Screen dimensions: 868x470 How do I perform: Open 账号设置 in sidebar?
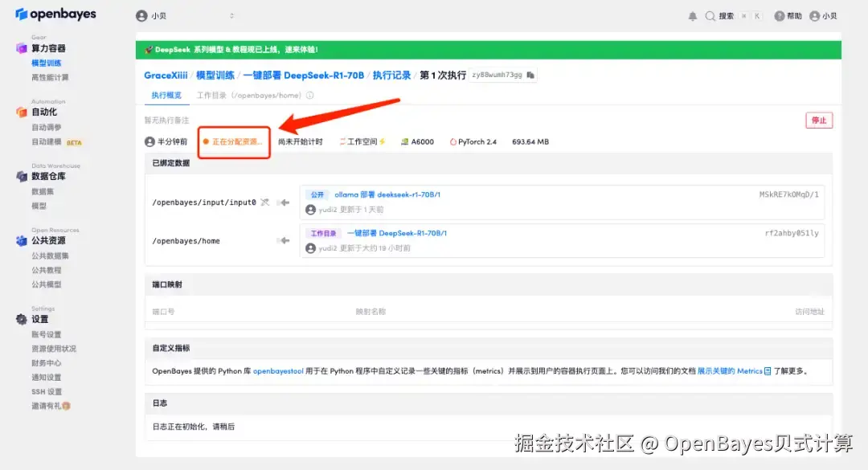pos(47,334)
